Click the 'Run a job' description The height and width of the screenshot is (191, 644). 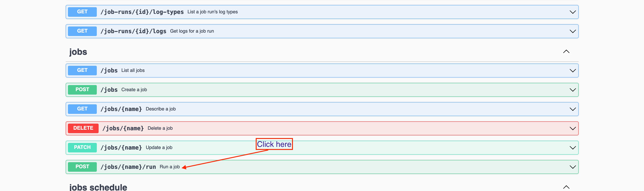point(170,167)
